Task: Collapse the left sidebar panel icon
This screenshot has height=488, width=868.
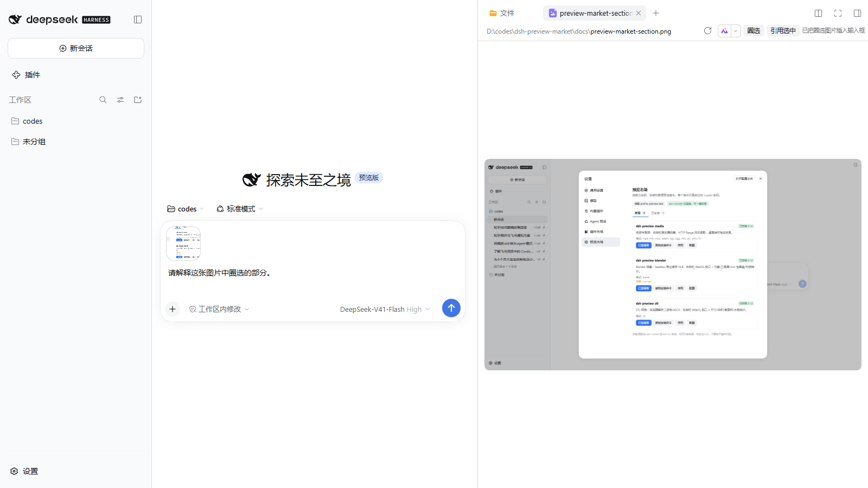Action: [x=138, y=20]
